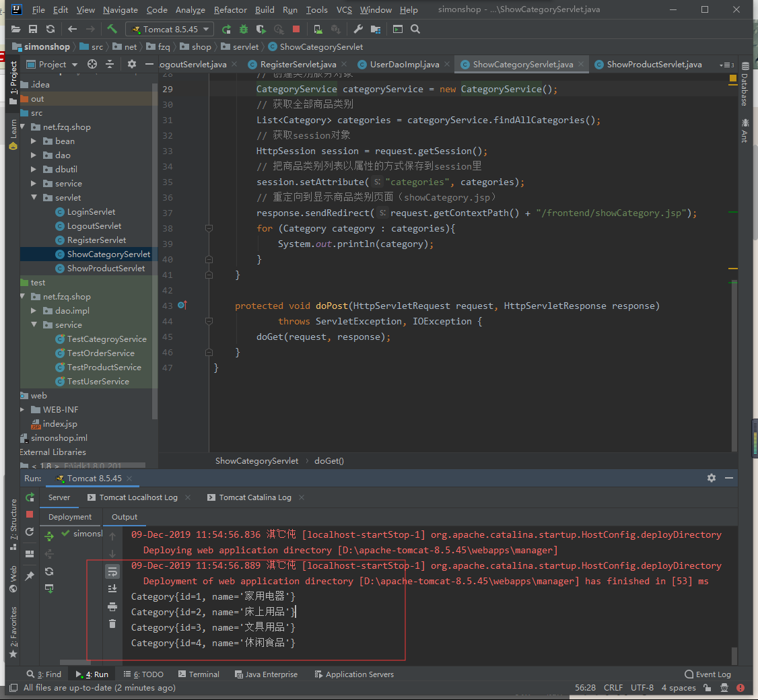The height and width of the screenshot is (700, 758).
Task: Collapse the net.fzq.shop package under src
Action: tap(23, 127)
